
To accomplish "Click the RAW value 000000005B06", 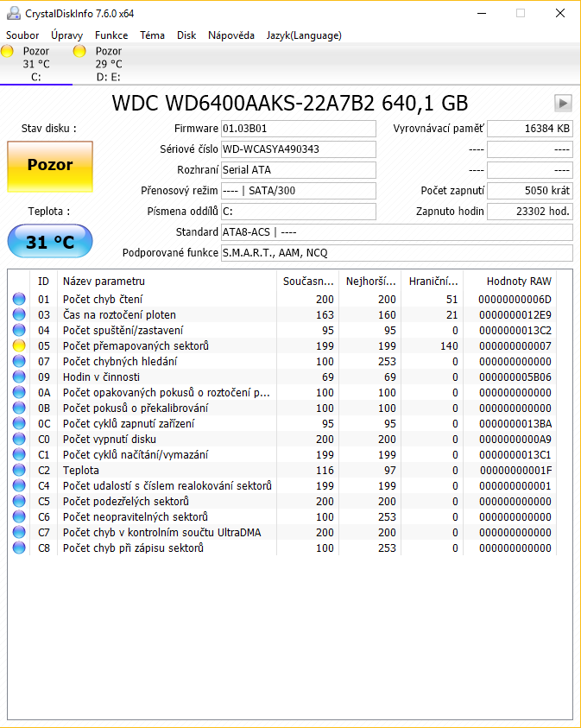I will click(x=515, y=377).
